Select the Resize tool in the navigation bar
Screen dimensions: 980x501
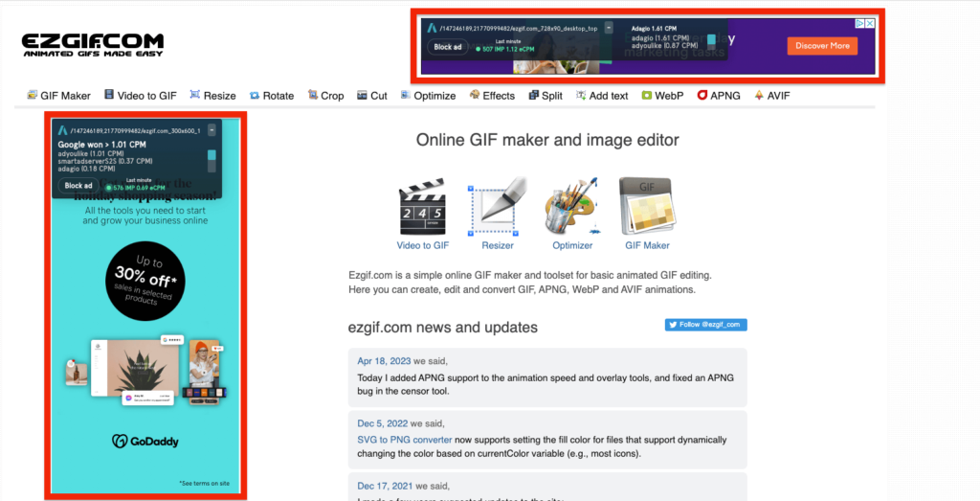(x=212, y=96)
